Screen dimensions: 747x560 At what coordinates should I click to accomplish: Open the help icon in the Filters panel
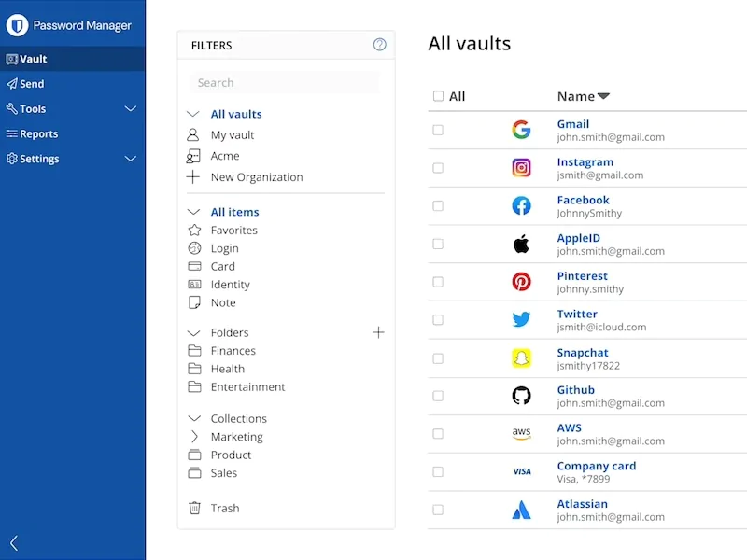[378, 44]
